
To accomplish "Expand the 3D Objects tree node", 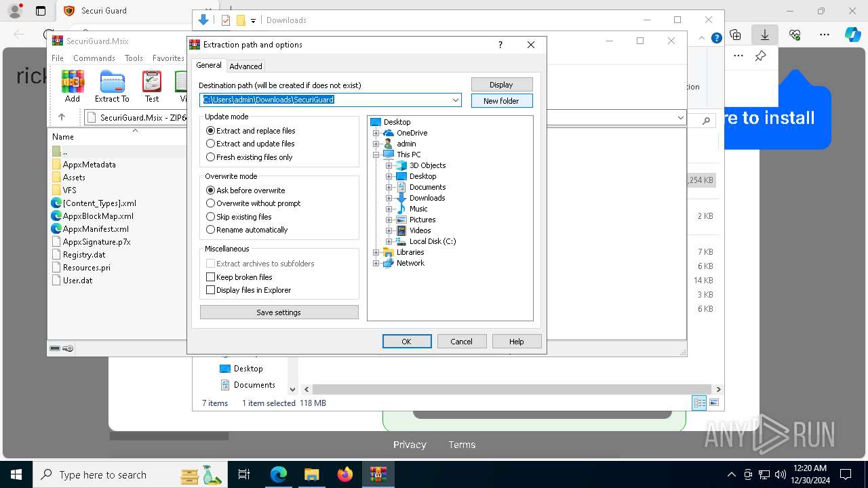I will click(x=389, y=165).
